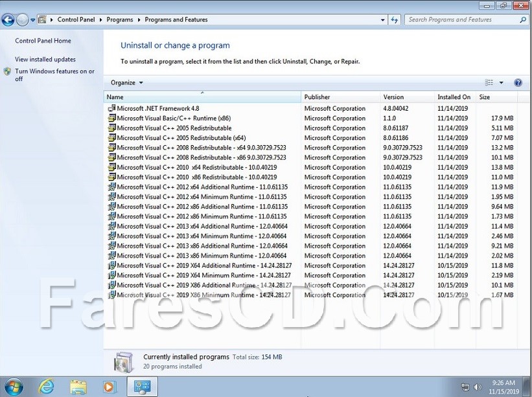532x397 pixels.
Task: Launch Windows Media Player from taskbar
Action: pyautogui.click(x=110, y=387)
